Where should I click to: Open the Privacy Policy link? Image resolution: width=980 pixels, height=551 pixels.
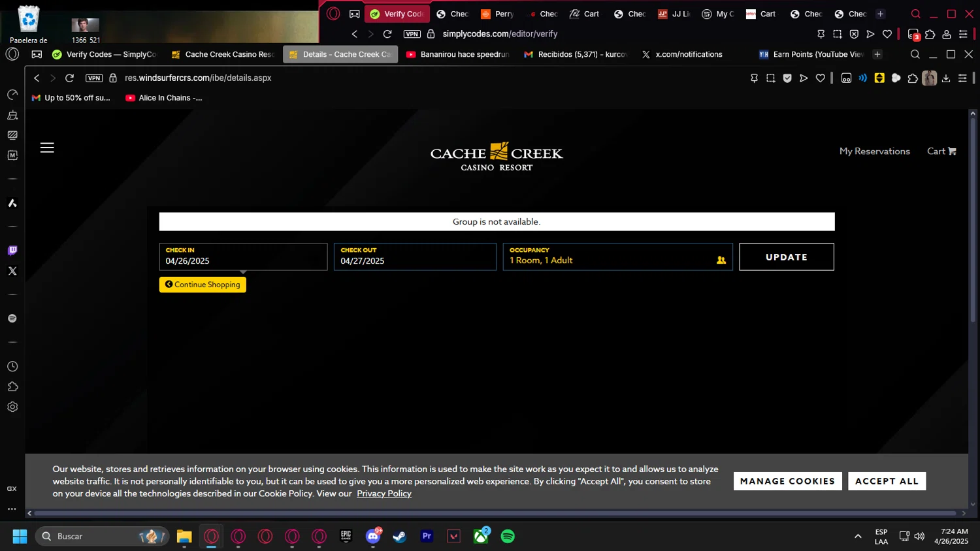click(384, 494)
